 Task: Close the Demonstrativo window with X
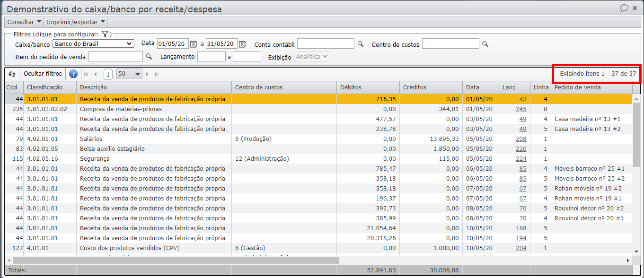[x=635, y=8]
